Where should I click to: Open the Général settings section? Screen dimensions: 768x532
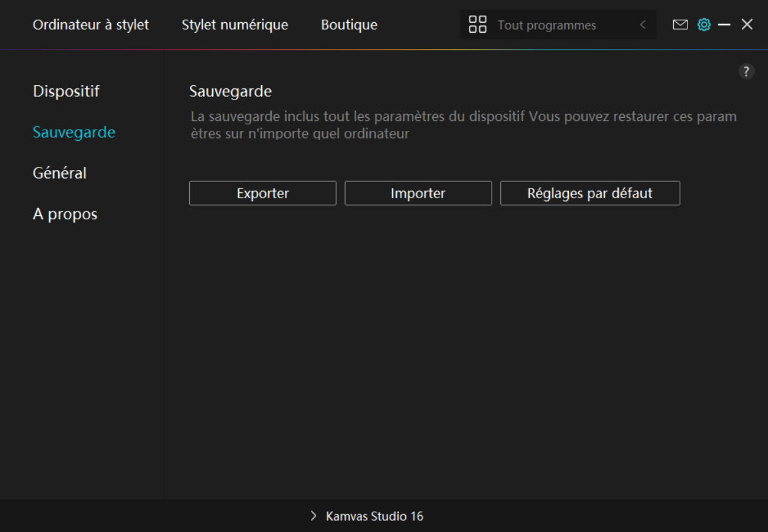point(60,173)
